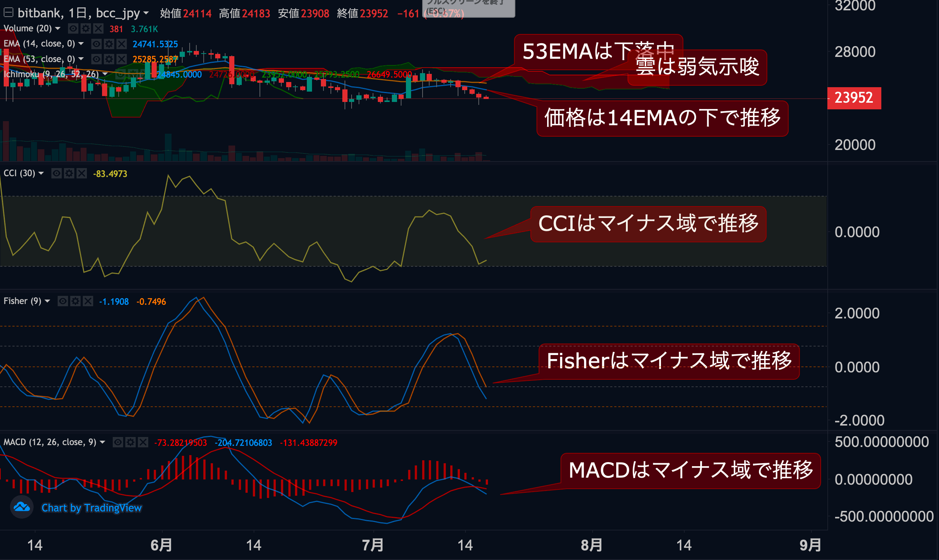Open the Fisher (9) settings gear
The image size is (939, 560).
click(75, 301)
